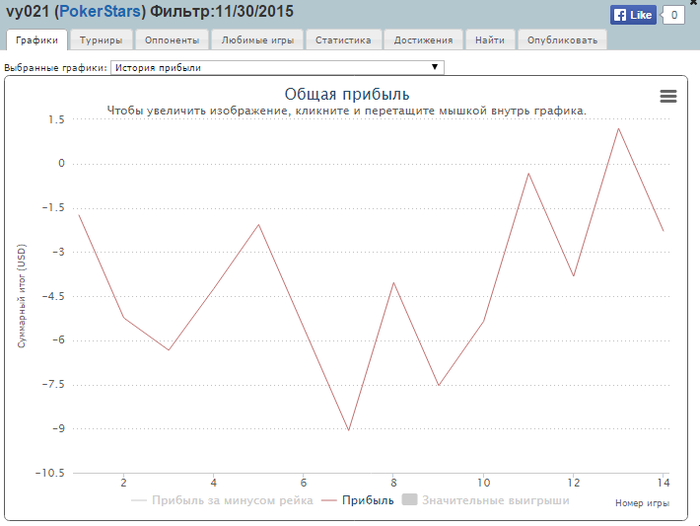Toggle Прибыль за минусом рейка legend series
Screen dimensions: 700x526
click(x=222, y=500)
